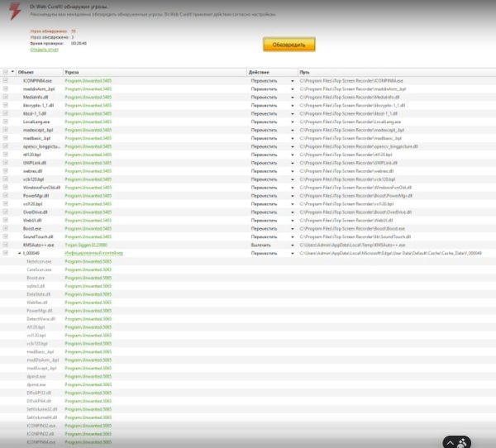Open action dropdown for WindowsFunDld.dll row
496x448 pixels.
pyautogui.click(x=293, y=188)
